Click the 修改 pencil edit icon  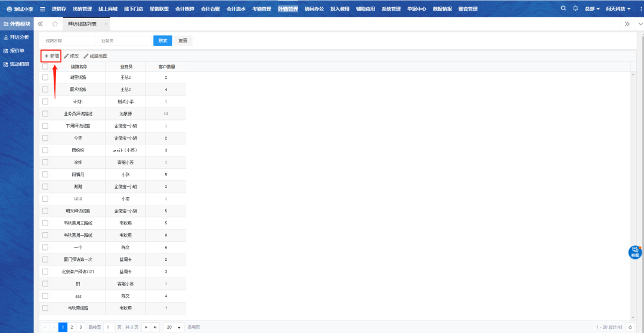coord(67,55)
